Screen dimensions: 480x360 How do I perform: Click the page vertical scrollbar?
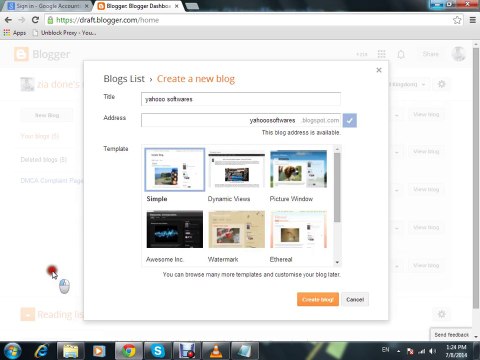pyautogui.click(x=476, y=177)
